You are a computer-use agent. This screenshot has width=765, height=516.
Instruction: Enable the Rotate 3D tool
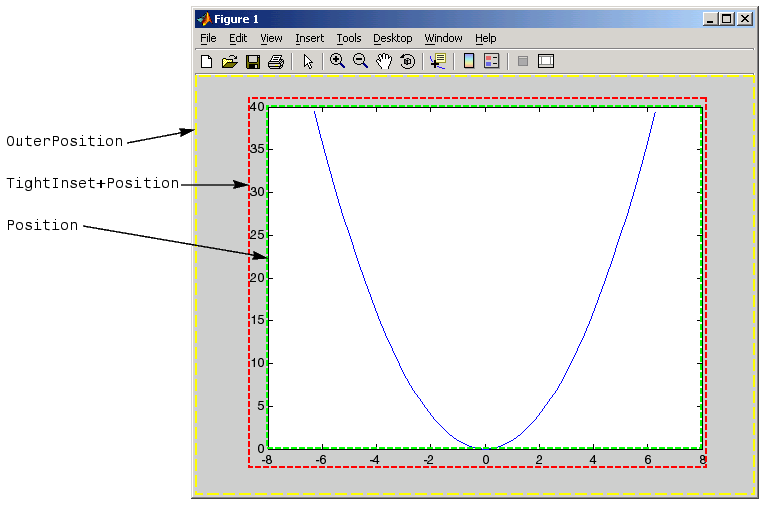(407, 61)
